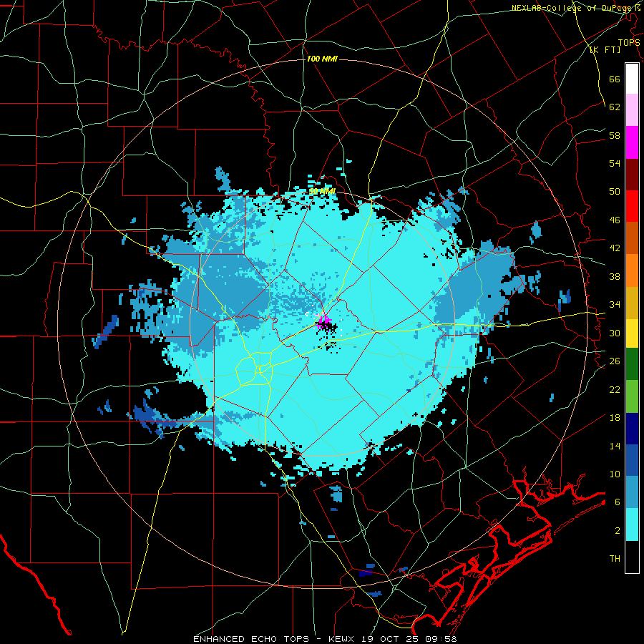Click the '26' legend value

point(615,361)
